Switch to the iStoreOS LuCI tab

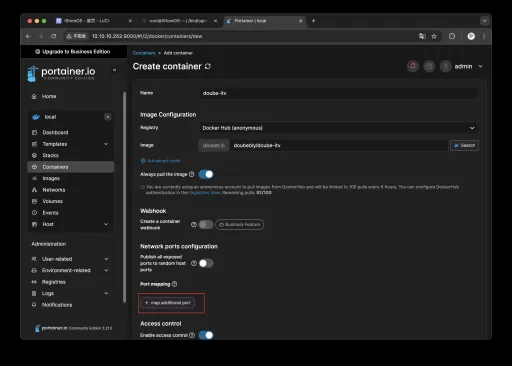(94, 21)
